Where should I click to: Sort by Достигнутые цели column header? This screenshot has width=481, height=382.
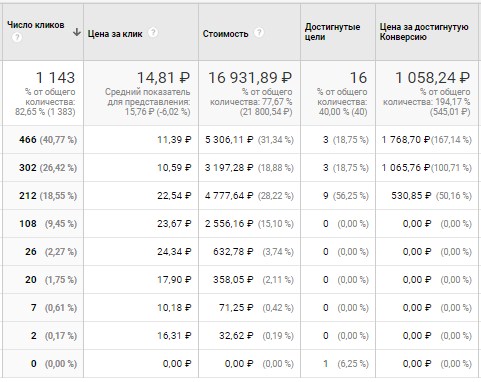pos(332,32)
